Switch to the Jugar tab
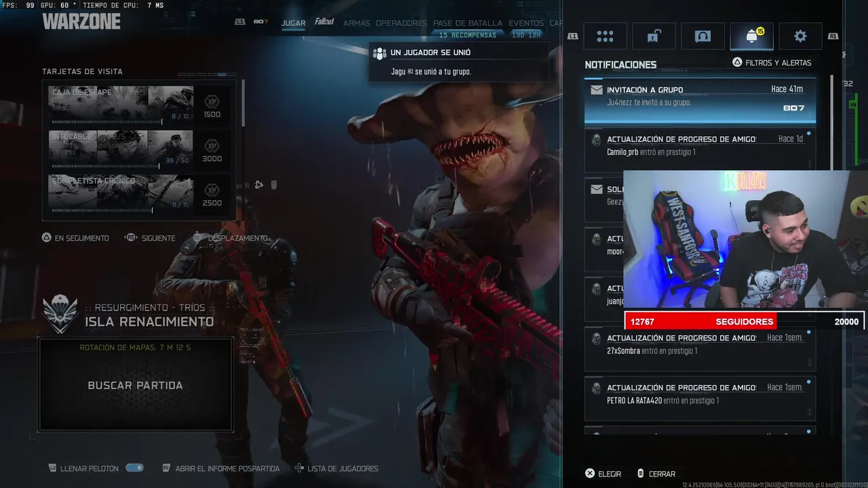This screenshot has width=868, height=488. [294, 23]
